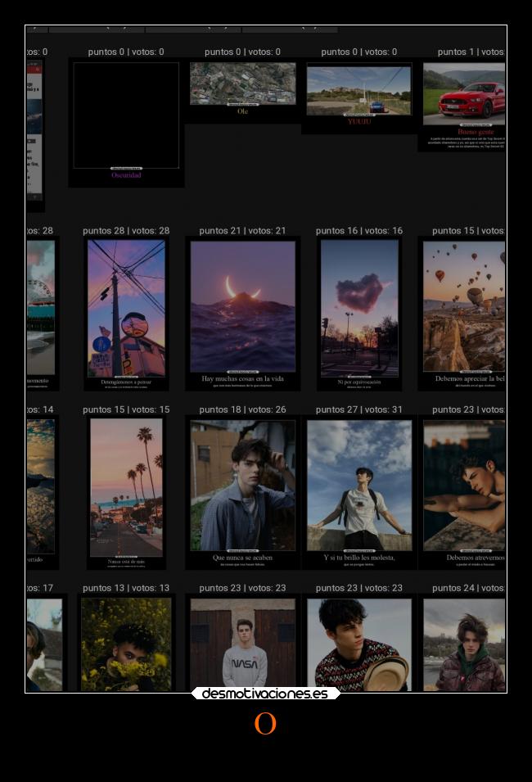Open the aerial view "Ole" poster image
Image resolution: width=532 pixels, height=782 pixels.
[242, 84]
